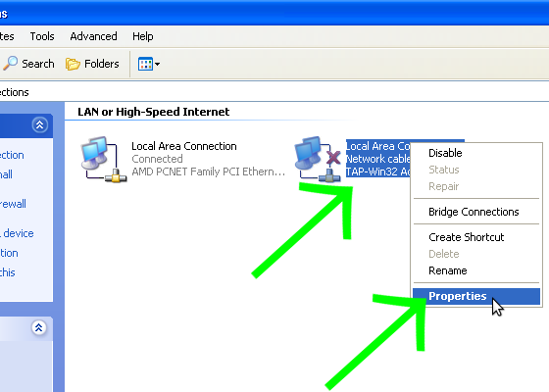This screenshot has height=392, width=549.
Task: Collapse the lower sidebar panel chevron
Action: (x=39, y=327)
